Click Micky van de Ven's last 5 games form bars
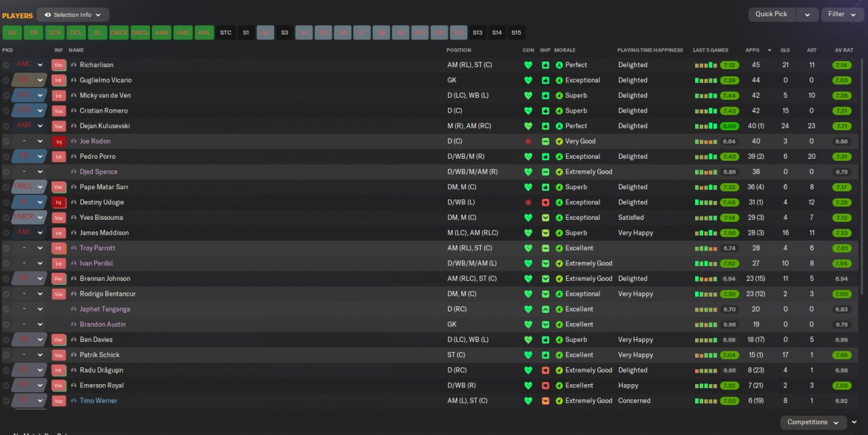The height and width of the screenshot is (435, 868). point(705,96)
